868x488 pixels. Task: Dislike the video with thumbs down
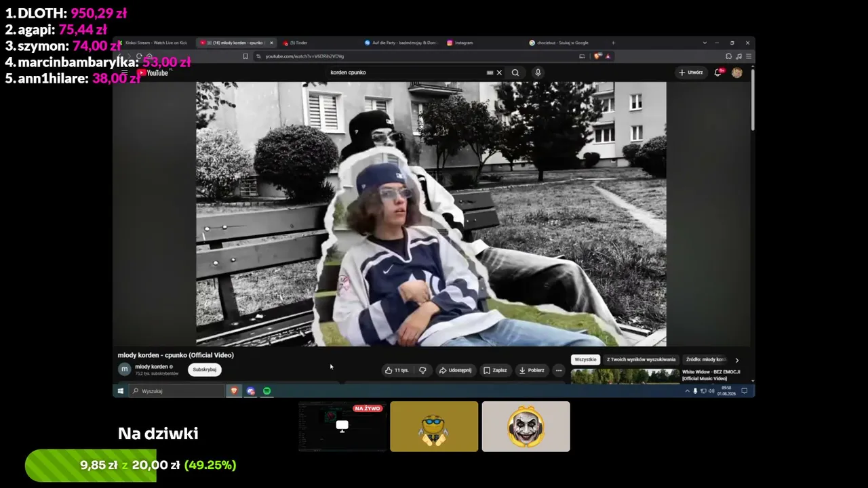422,370
